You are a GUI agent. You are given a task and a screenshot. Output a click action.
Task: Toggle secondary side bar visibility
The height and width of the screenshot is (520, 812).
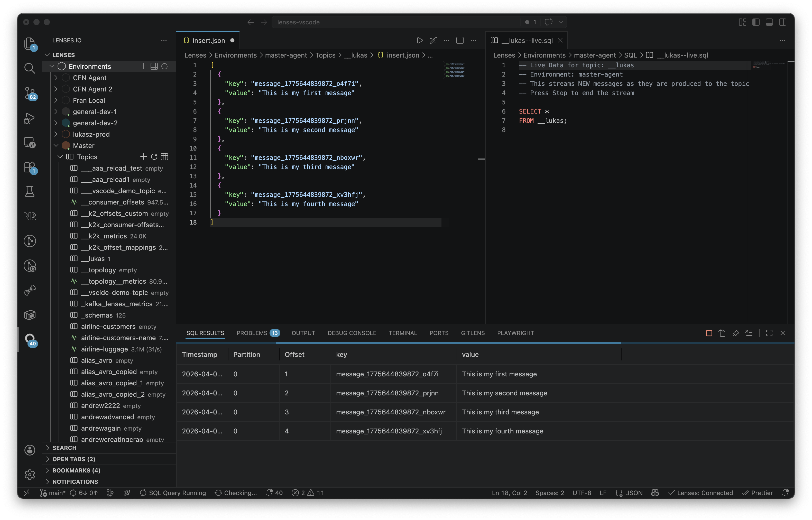[783, 22]
